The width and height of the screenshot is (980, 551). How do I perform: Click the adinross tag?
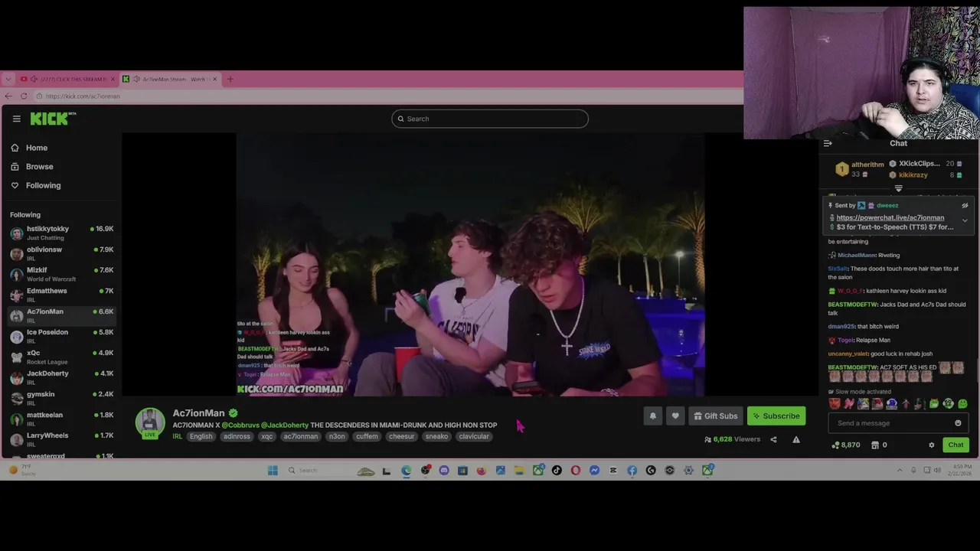point(237,436)
